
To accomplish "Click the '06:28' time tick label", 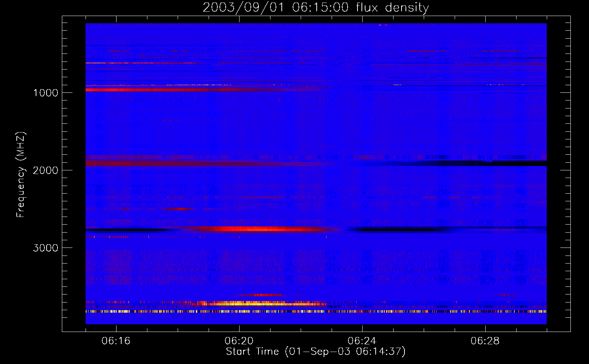I will [x=485, y=341].
